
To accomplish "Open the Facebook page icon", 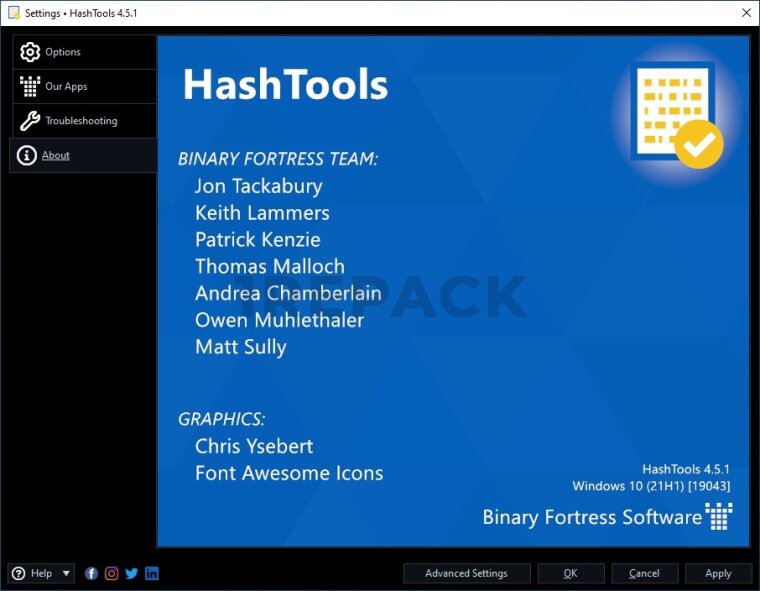I will click(92, 573).
